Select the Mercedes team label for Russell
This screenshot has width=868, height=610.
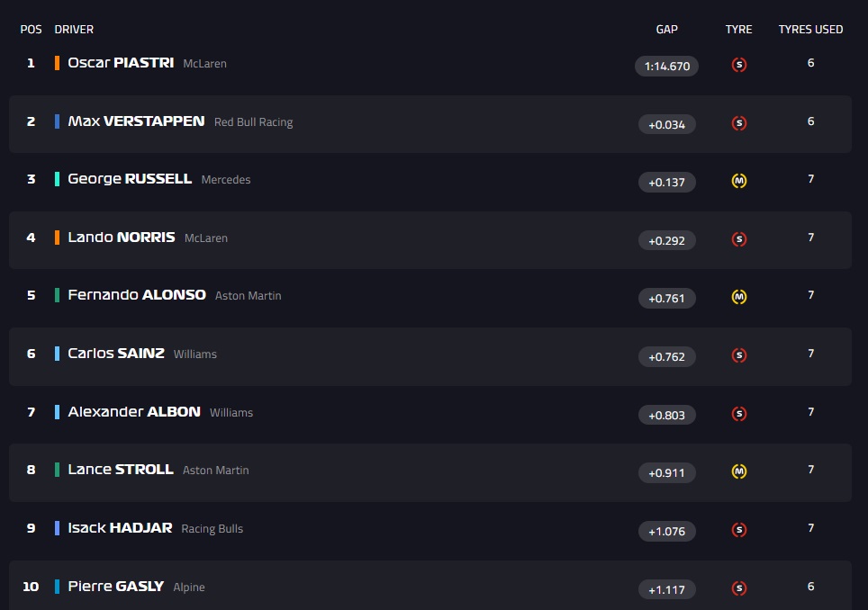[x=226, y=180]
